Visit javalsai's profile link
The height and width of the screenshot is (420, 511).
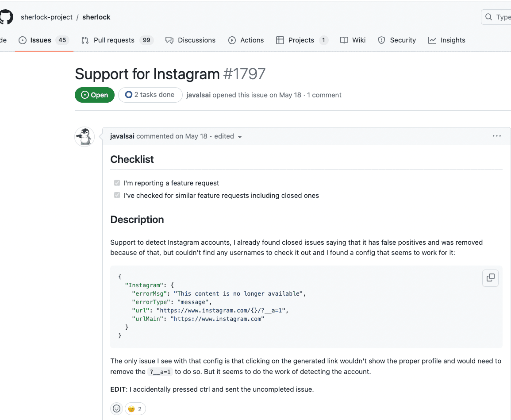point(123,136)
